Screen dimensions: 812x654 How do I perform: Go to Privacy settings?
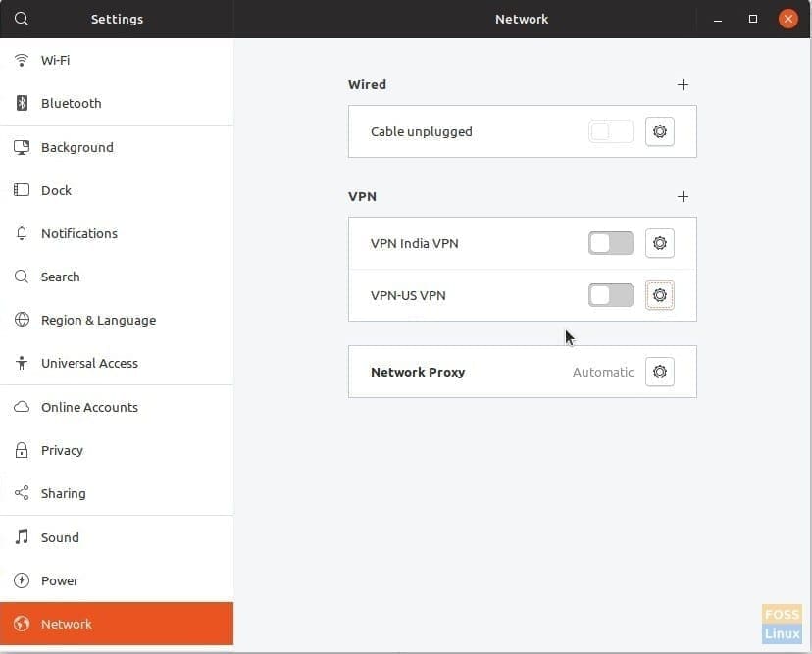[x=117, y=450]
